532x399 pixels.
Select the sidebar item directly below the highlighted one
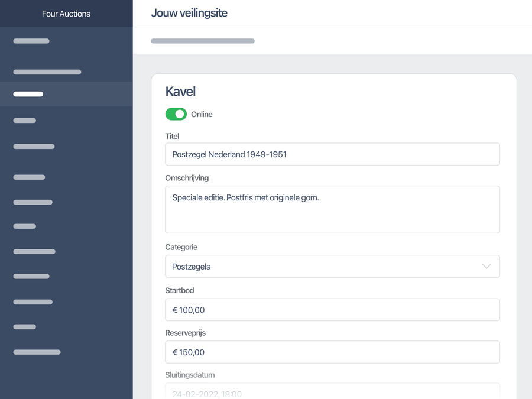pos(25,121)
